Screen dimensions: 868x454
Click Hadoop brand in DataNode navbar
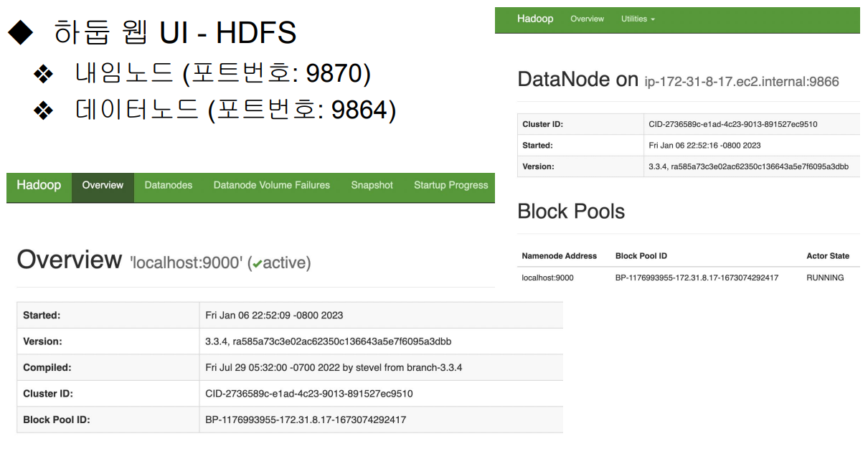click(535, 19)
